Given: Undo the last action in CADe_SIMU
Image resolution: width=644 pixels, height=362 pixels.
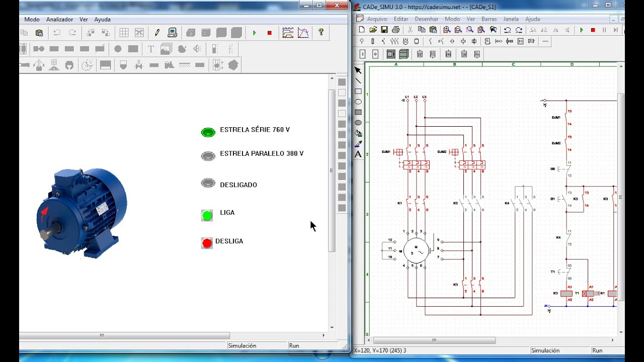Looking at the screenshot, I should (x=507, y=30).
